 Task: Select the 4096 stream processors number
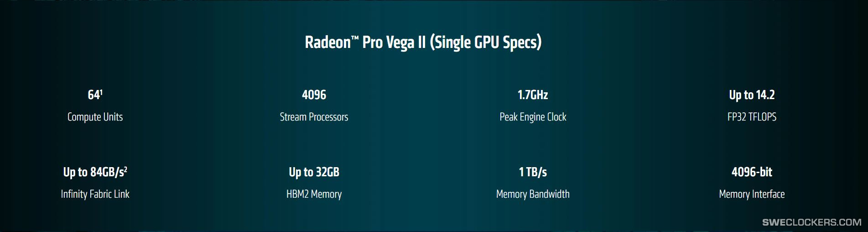[x=314, y=95]
